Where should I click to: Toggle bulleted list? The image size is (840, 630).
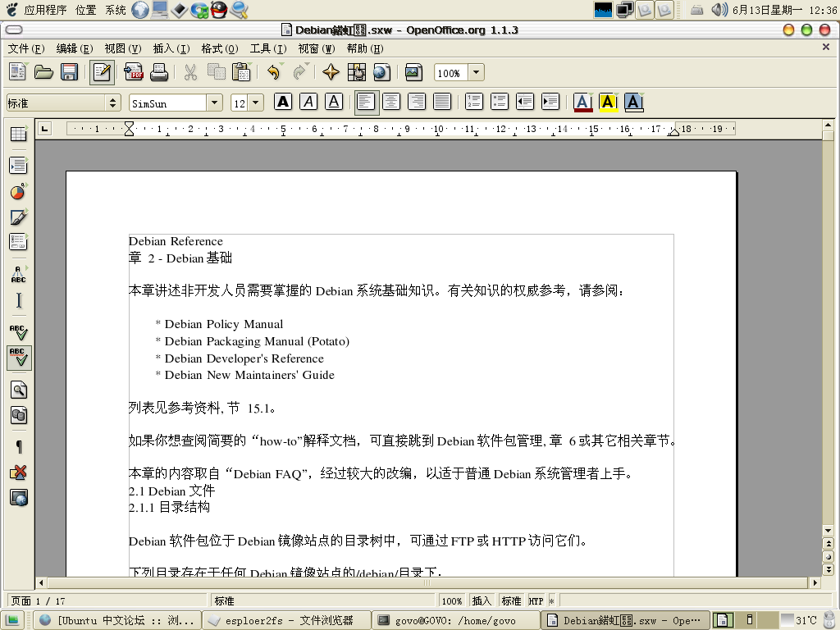pos(500,102)
